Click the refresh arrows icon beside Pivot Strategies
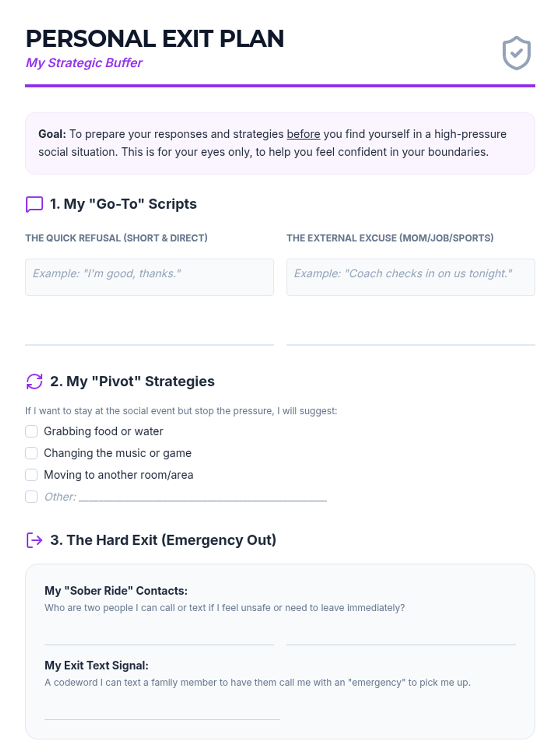The height and width of the screenshot is (747, 560). click(34, 381)
